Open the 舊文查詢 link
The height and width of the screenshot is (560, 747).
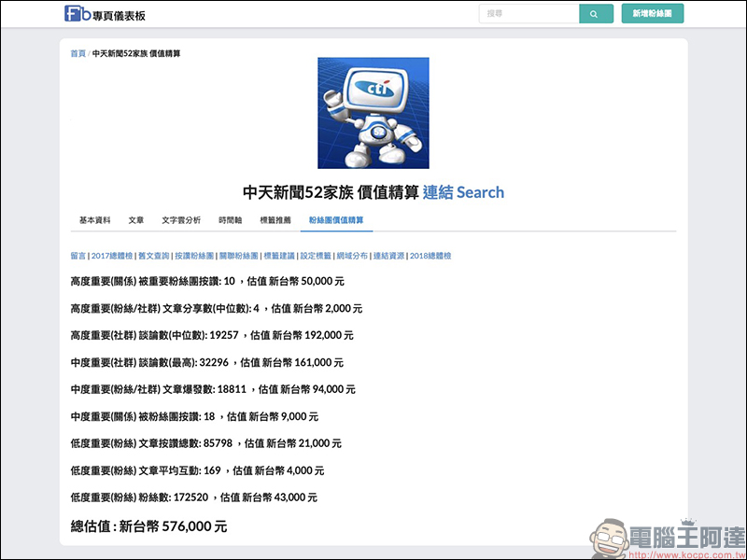[x=154, y=256]
